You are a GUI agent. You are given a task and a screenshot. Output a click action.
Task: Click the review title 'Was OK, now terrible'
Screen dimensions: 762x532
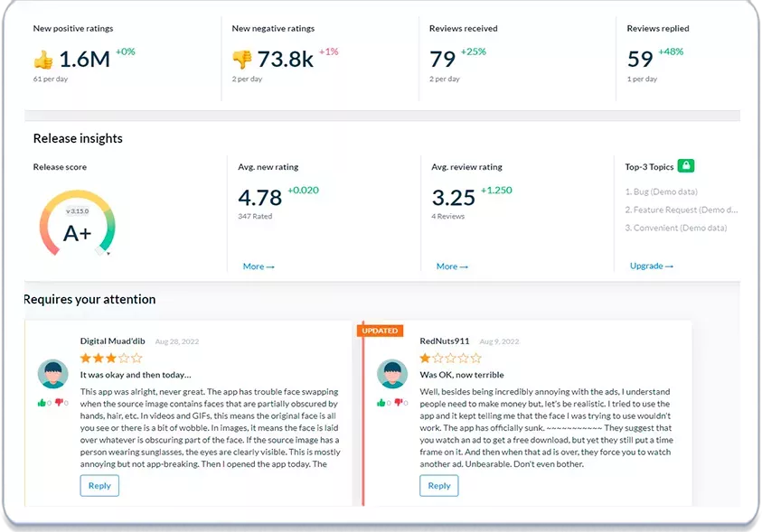coord(462,375)
